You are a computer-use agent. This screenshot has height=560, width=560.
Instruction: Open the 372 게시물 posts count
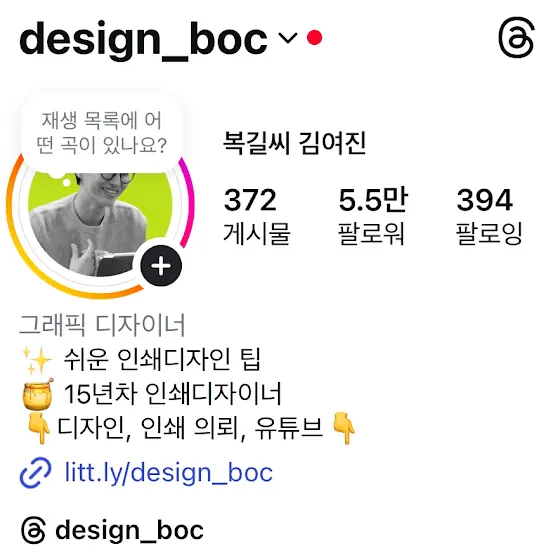coord(256,216)
